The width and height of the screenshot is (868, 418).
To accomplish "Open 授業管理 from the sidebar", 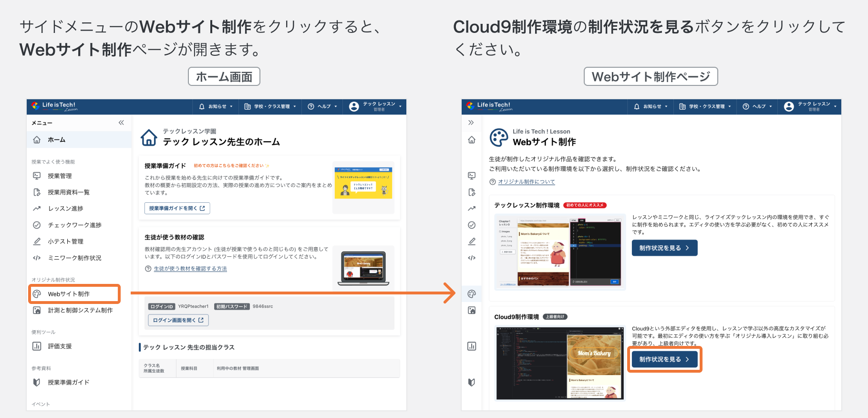I will pos(79,176).
